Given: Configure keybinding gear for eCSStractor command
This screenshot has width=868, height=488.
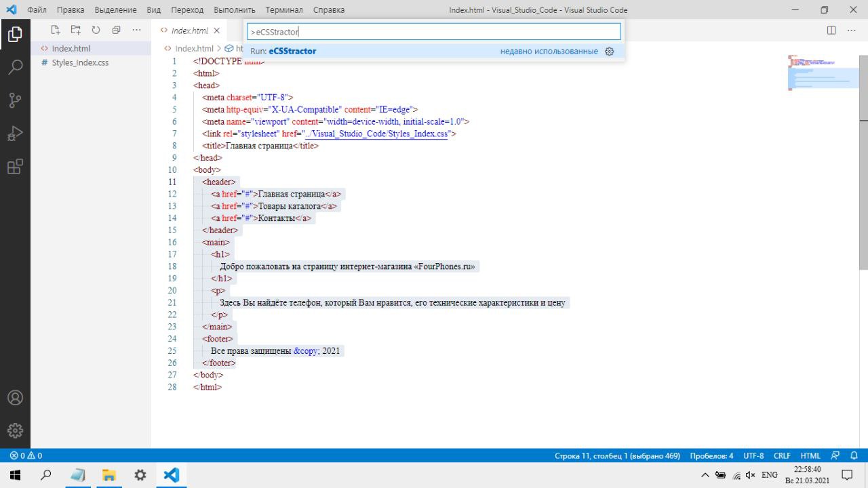Looking at the screenshot, I should tap(609, 52).
